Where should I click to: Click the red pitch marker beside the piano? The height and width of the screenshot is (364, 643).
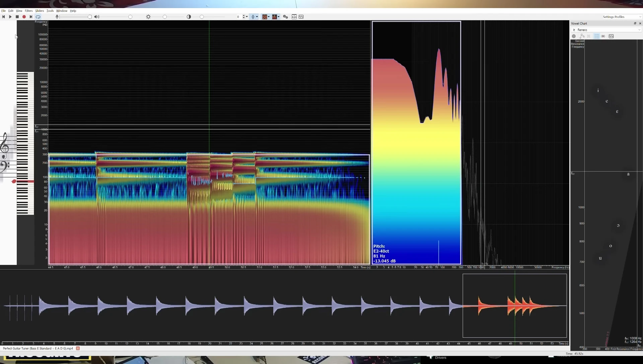pyautogui.click(x=14, y=181)
